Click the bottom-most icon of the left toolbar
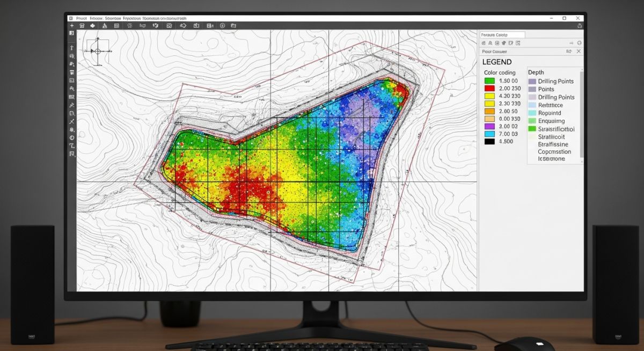644x351 pixels. 72,153
